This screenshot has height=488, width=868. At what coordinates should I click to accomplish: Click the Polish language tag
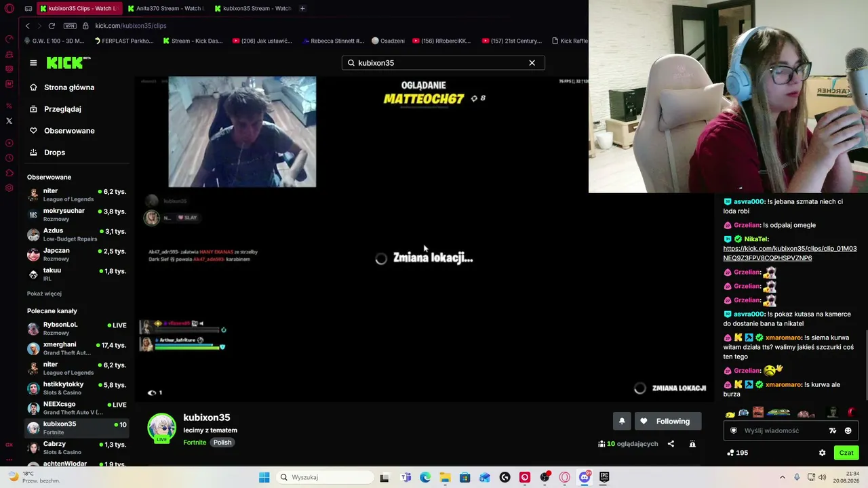[x=222, y=443]
